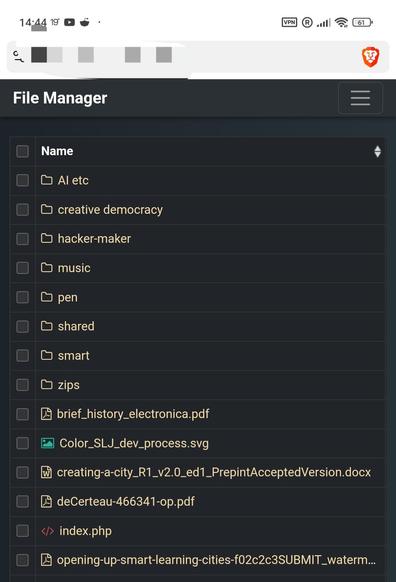Open the smart folder

pos(73,356)
